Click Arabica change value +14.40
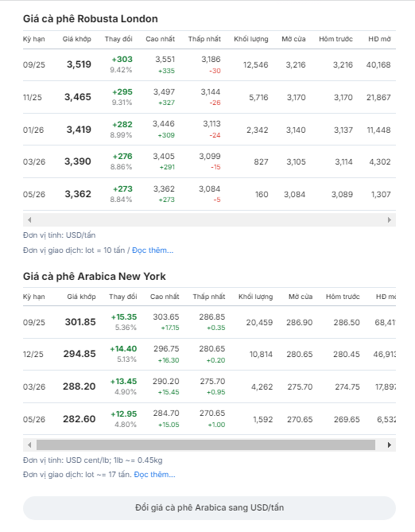415x532 pixels. click(x=123, y=349)
